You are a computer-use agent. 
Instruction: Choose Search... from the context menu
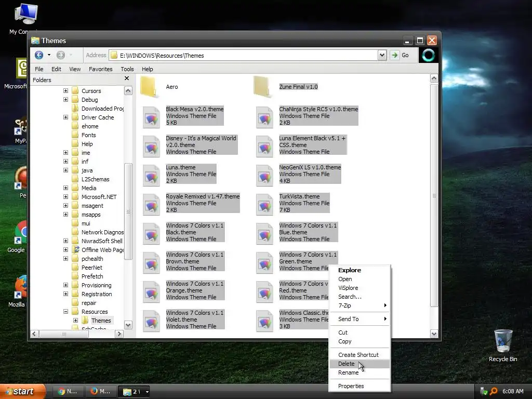(x=360, y=297)
